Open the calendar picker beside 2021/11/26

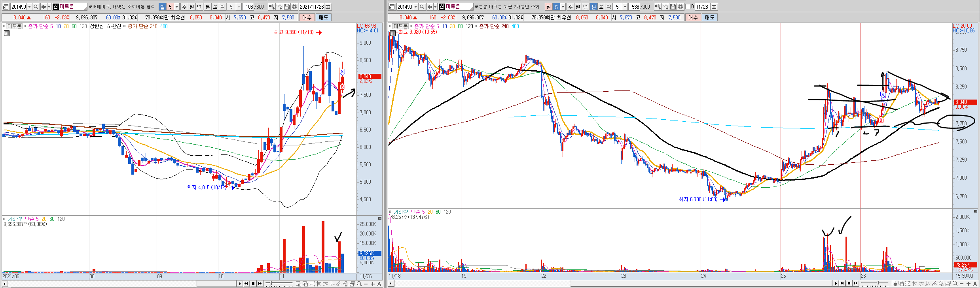coord(328,7)
